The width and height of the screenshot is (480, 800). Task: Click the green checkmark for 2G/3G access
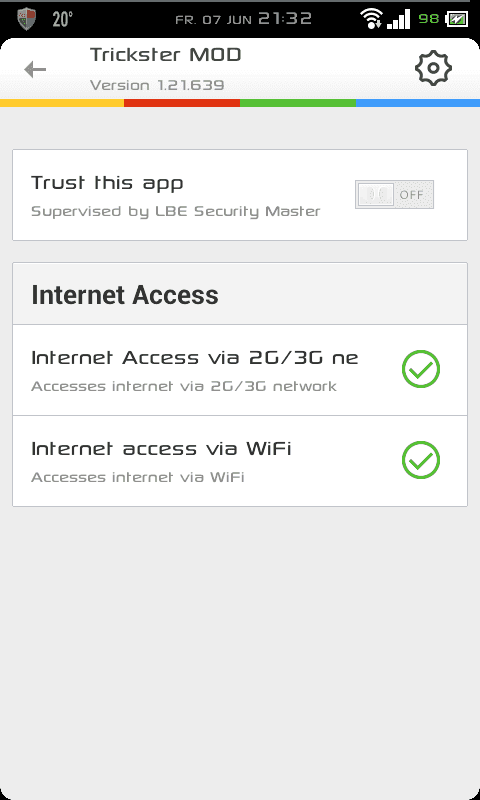(x=421, y=369)
